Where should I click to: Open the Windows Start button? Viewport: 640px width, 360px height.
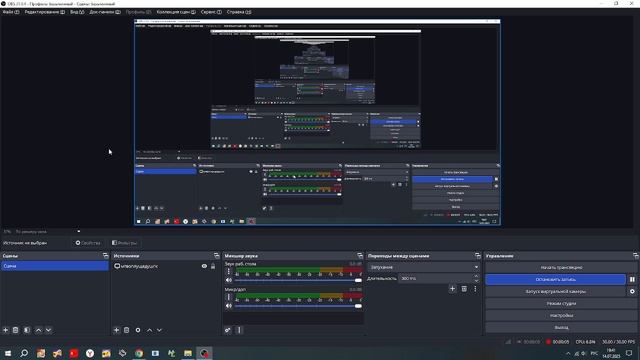pos(8,353)
